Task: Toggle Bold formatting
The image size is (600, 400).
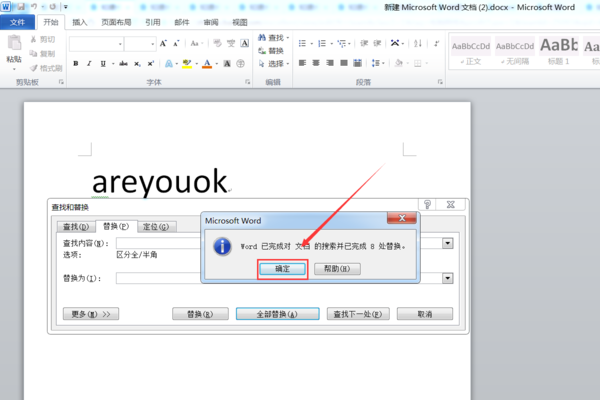Action: pyautogui.click(x=76, y=64)
